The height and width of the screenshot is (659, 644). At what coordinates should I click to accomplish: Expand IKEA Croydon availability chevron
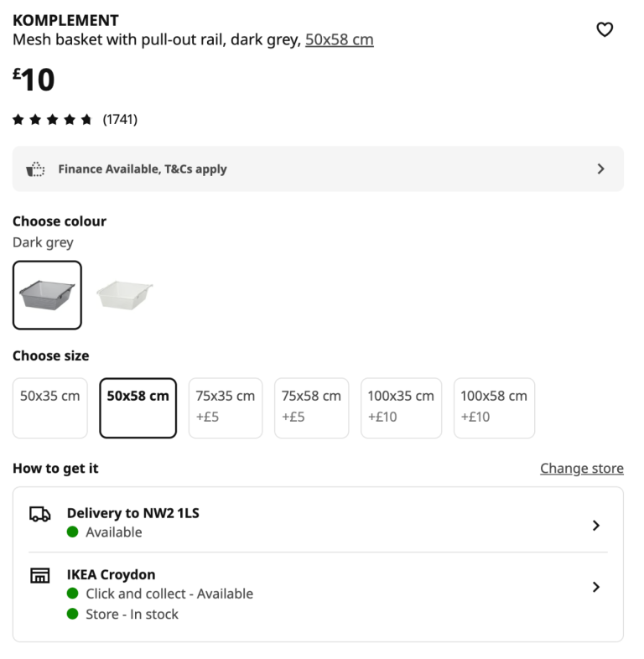595,587
